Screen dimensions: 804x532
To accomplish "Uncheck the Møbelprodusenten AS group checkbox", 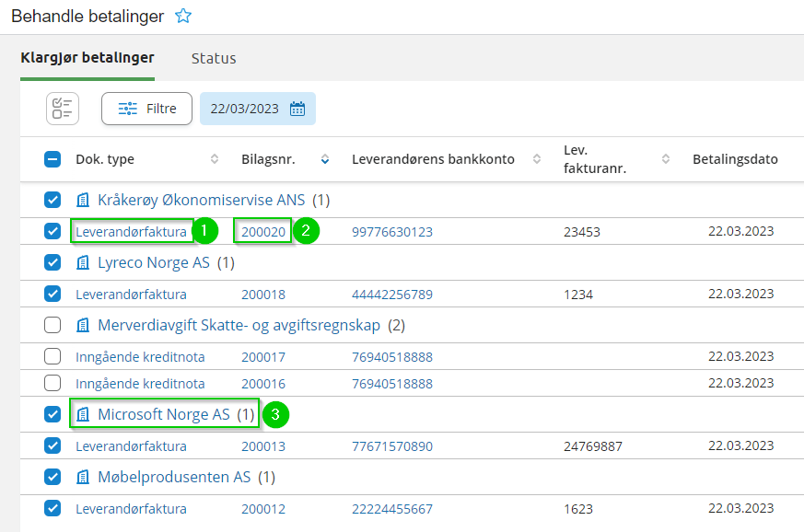I will [52, 477].
